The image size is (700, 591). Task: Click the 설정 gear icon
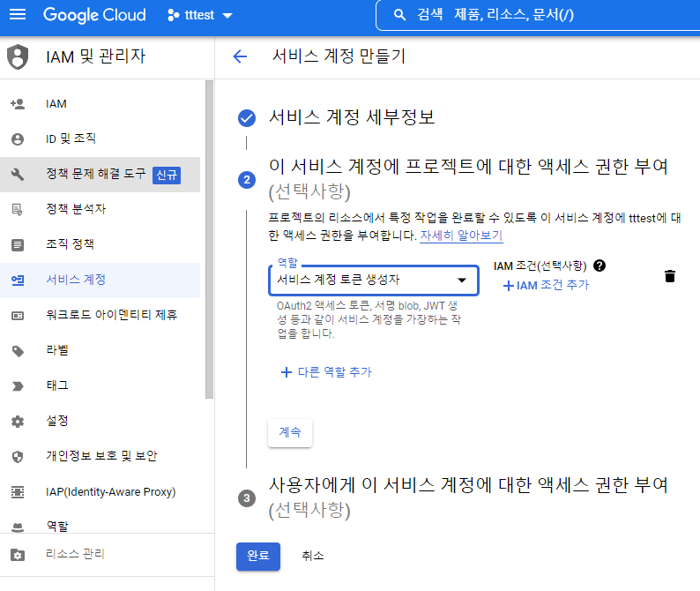point(18,422)
